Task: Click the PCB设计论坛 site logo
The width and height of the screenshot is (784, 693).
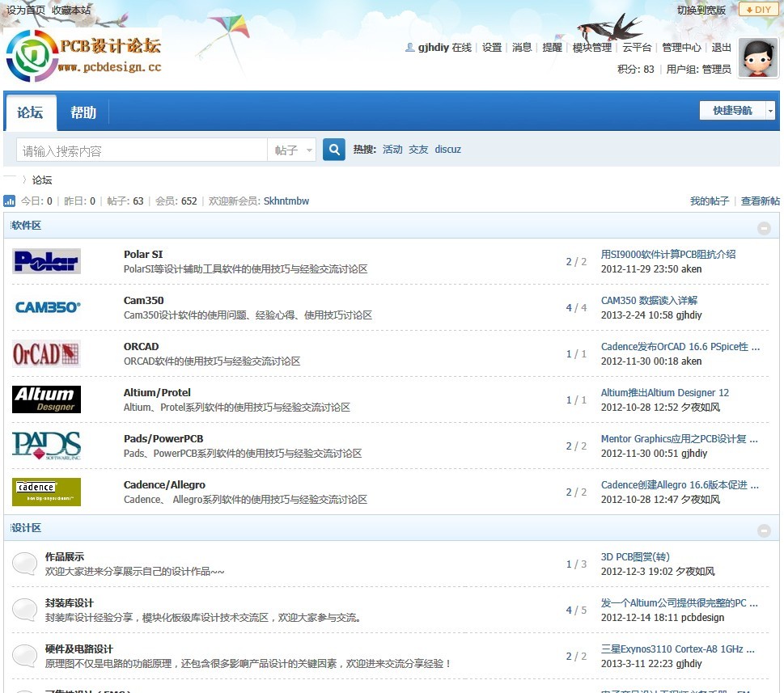Action: (83, 56)
